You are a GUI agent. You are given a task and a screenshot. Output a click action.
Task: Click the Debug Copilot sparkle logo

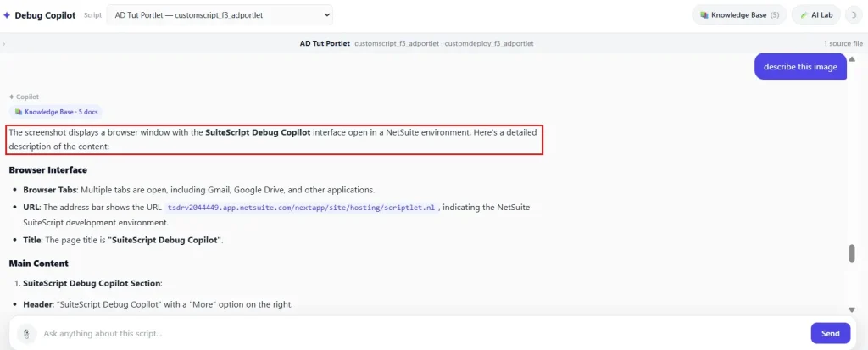tap(7, 15)
